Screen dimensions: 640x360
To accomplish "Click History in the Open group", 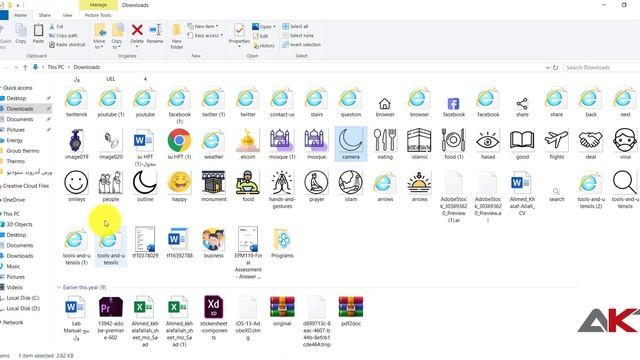I will click(264, 46).
